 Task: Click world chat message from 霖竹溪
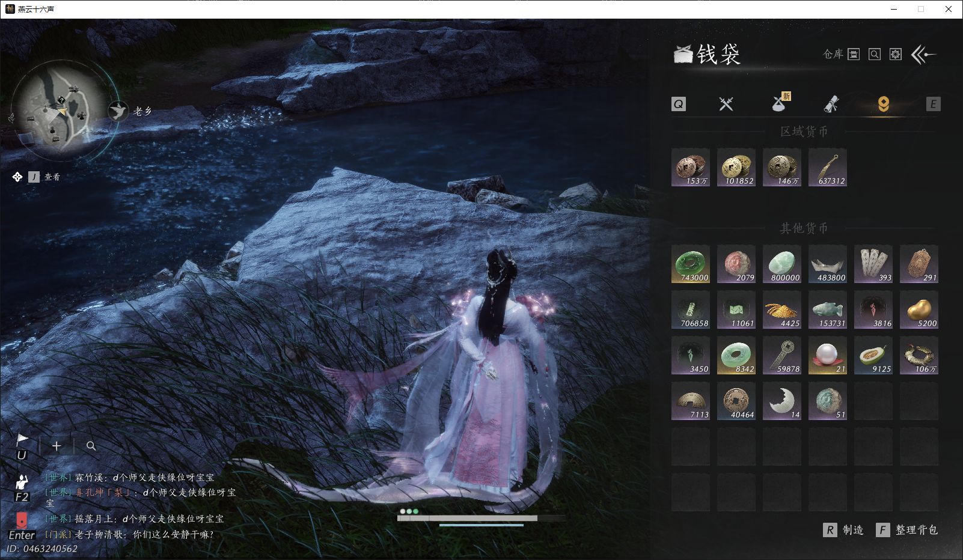(130, 478)
